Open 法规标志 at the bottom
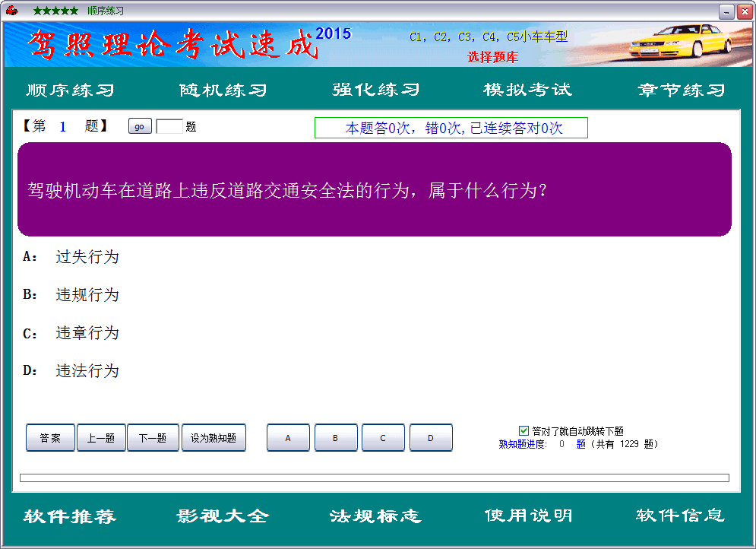 375,516
